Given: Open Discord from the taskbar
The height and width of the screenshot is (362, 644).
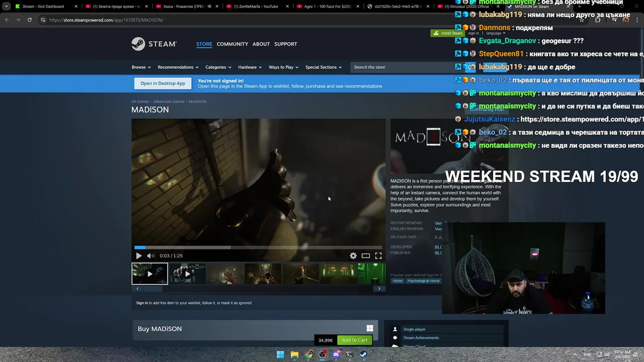Looking at the screenshot, I should (336, 354).
